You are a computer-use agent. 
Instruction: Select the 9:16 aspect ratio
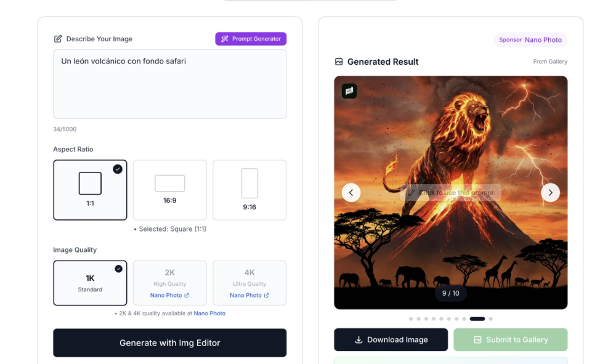(x=249, y=190)
